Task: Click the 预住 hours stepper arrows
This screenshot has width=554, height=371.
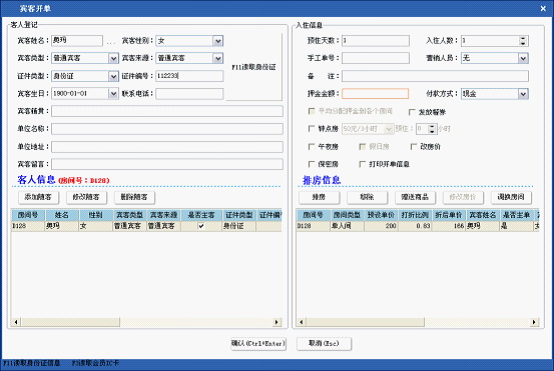Action: 432,129
